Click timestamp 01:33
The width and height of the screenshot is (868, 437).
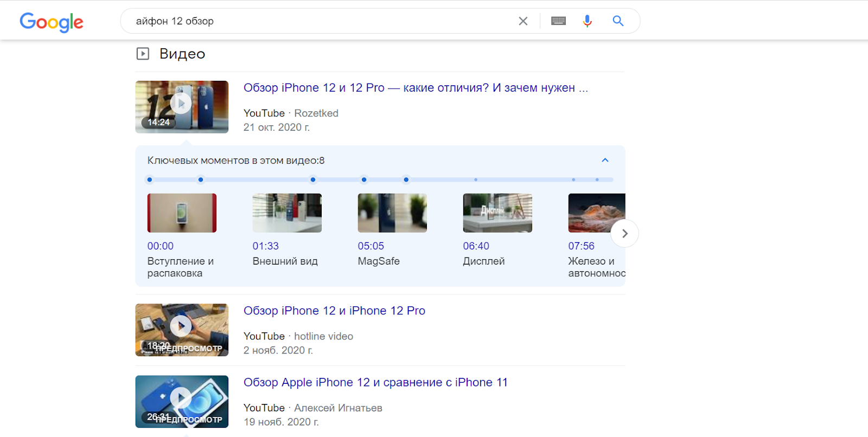point(266,246)
